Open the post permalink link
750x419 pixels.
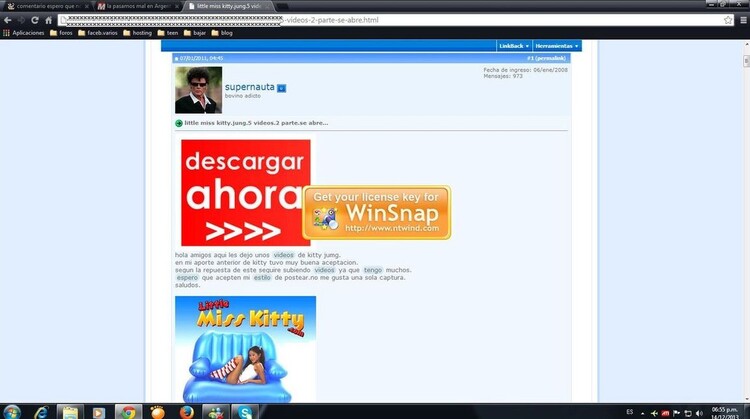point(546,59)
